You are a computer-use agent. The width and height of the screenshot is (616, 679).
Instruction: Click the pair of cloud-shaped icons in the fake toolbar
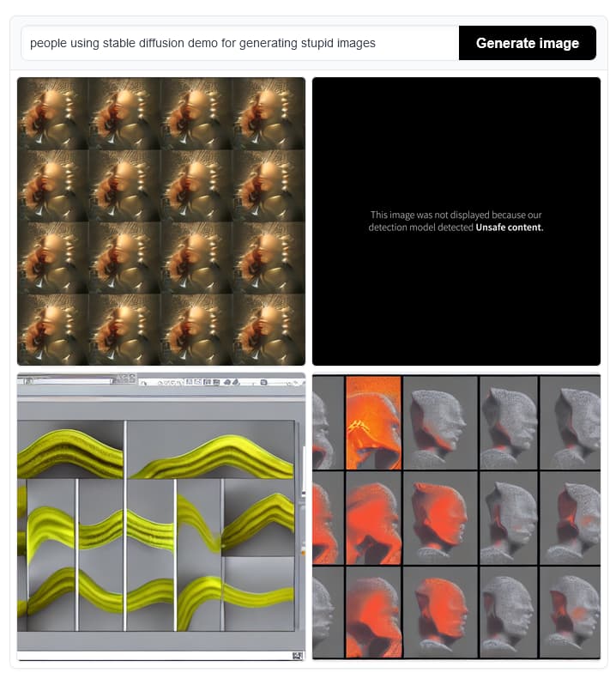(231, 382)
